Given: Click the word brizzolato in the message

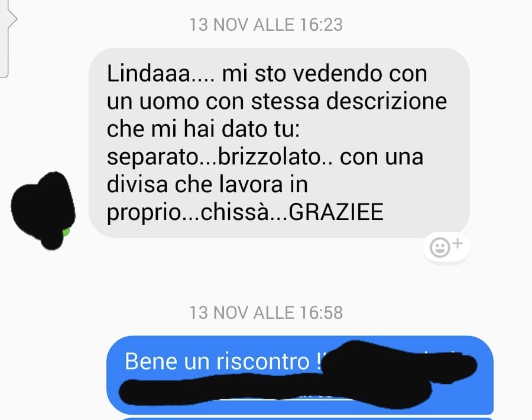Looking at the screenshot, I should click(270, 157).
